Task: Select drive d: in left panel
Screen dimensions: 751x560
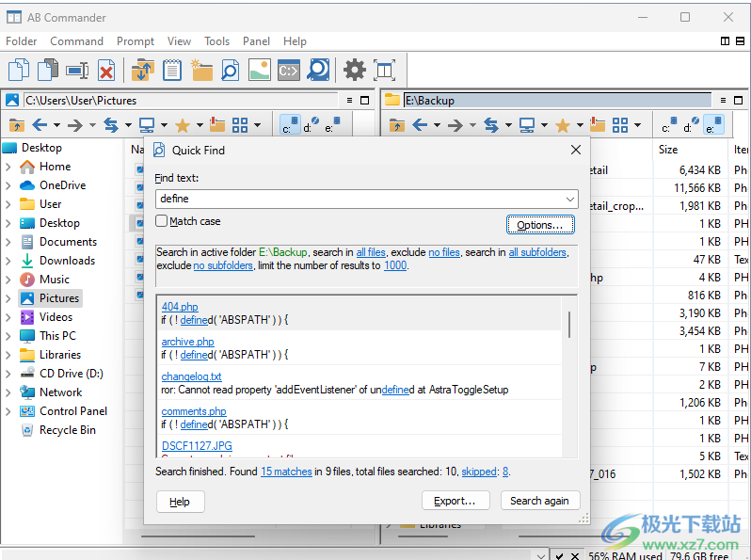Action: pyautogui.click(x=311, y=124)
